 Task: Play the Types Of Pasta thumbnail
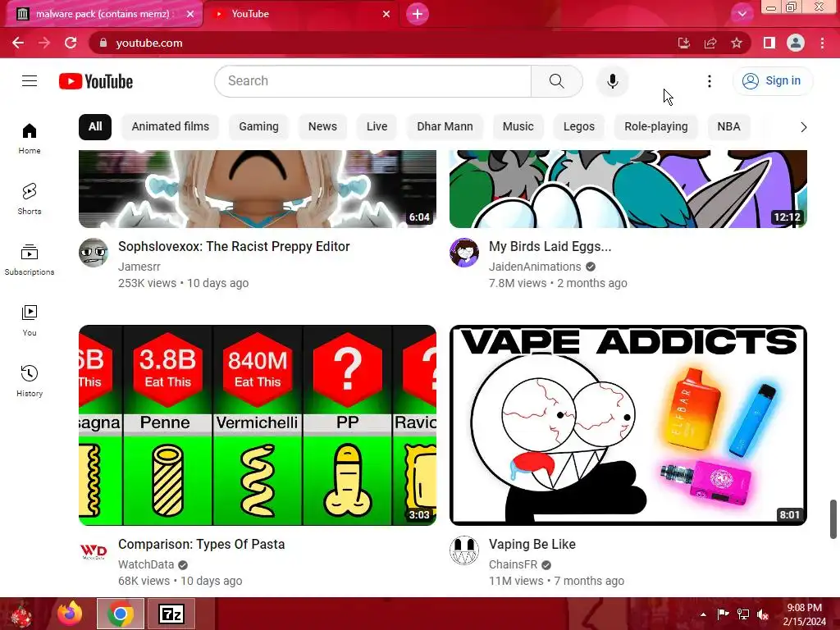(x=258, y=426)
